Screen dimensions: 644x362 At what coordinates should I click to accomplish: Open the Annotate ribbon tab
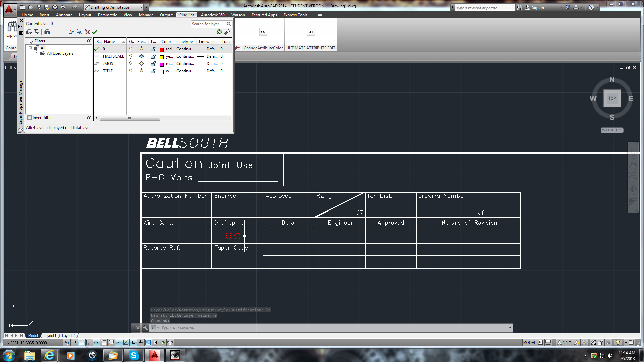pos(64,15)
